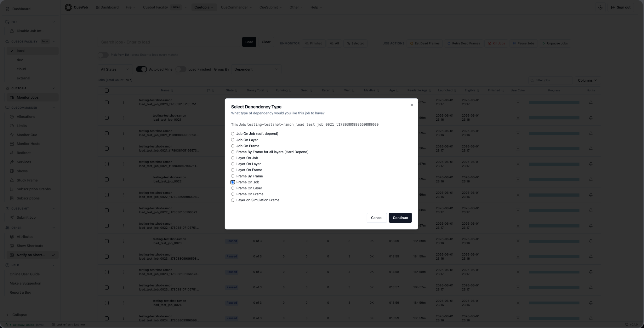
Task: Toggle Pick from list switch
Action: point(103,55)
